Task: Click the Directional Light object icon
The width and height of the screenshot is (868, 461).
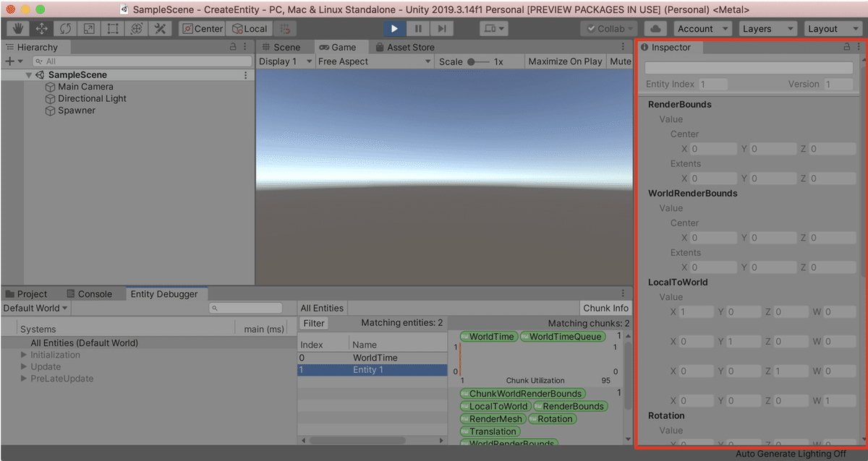Action: [x=51, y=99]
